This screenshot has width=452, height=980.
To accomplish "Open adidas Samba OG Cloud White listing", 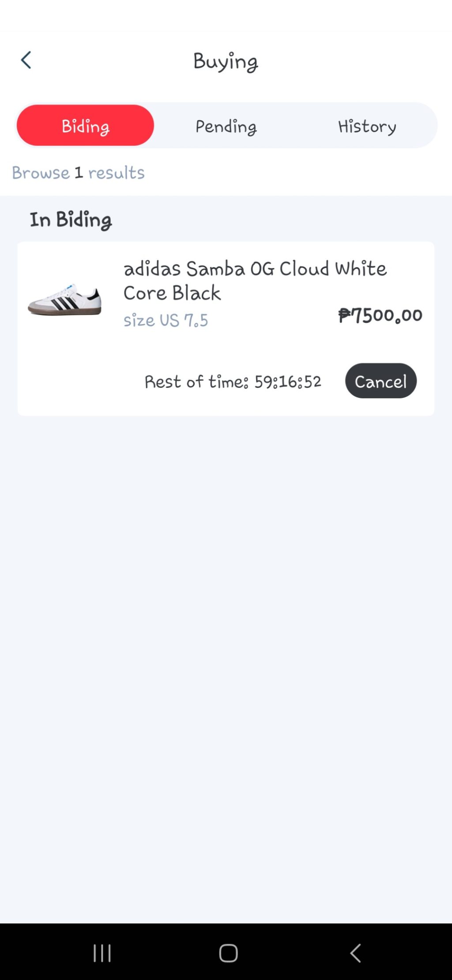I will 255,269.
